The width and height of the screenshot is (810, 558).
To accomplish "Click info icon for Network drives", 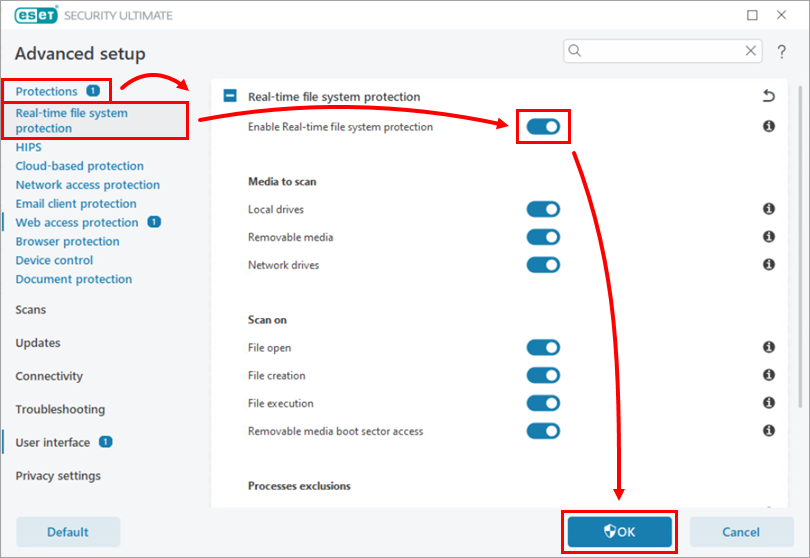I will coord(769,265).
